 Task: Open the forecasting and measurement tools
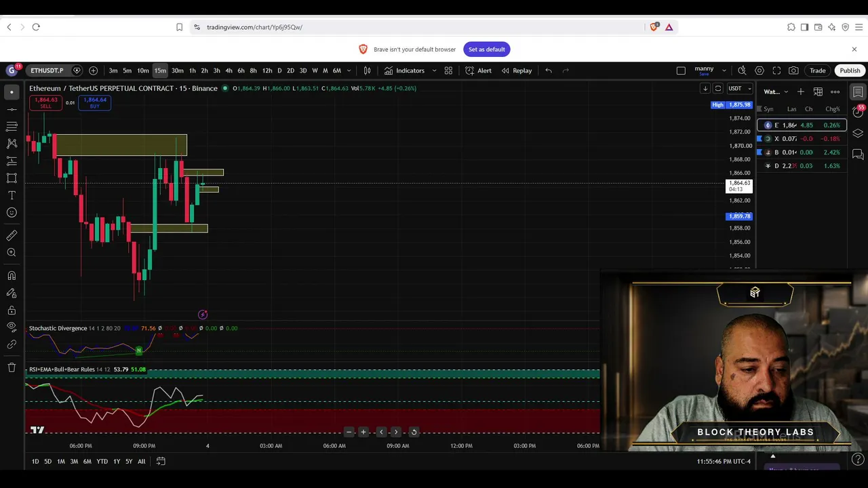12,161
